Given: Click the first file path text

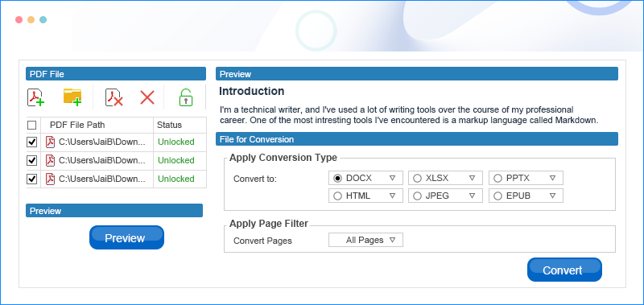Looking at the screenshot, I should click(102, 142).
